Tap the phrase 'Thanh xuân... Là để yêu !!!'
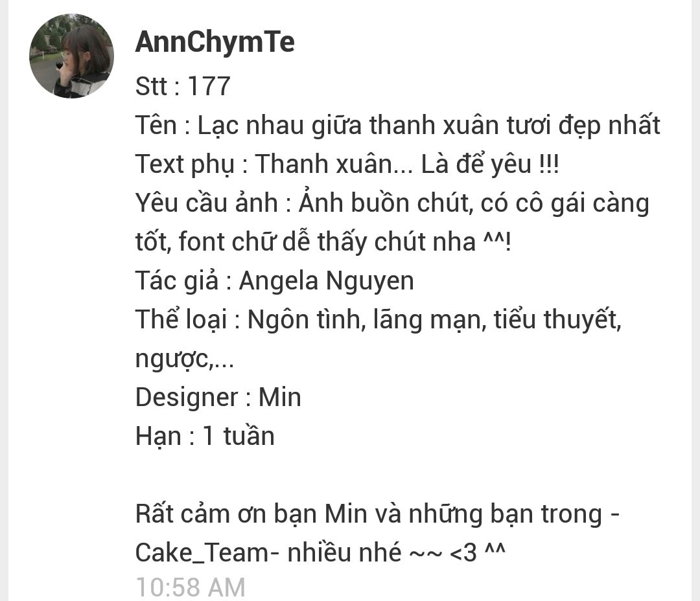The height and width of the screenshot is (601, 700). [x=406, y=164]
